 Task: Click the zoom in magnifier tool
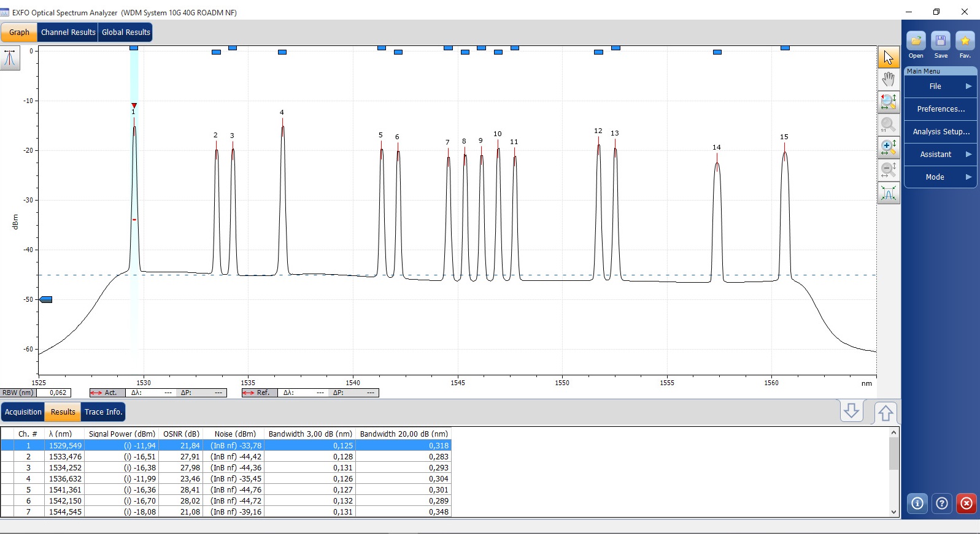coord(888,148)
